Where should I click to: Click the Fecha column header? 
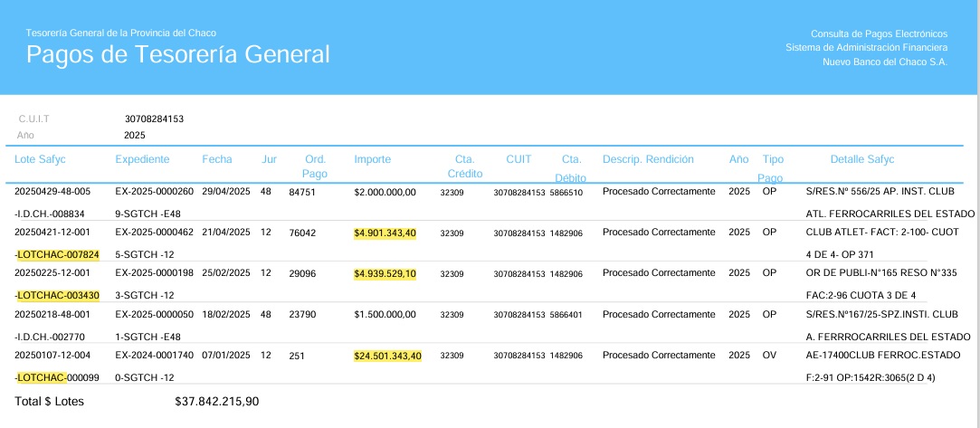(217, 159)
